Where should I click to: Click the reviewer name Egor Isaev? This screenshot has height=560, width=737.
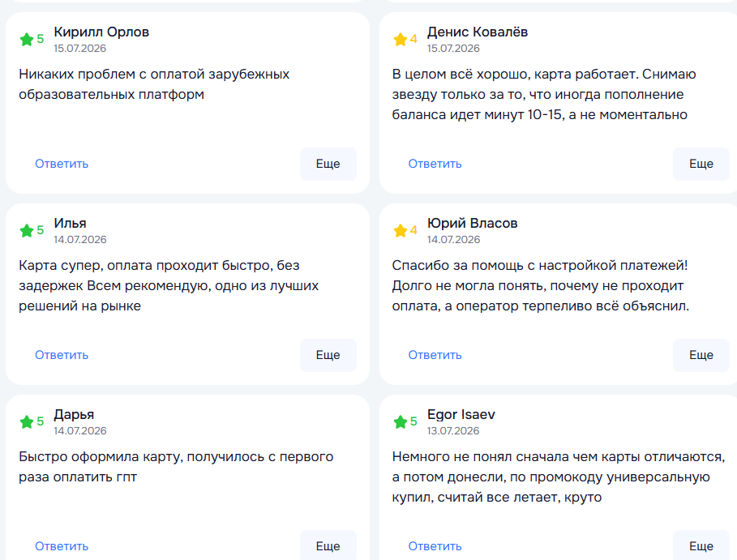[x=461, y=415]
